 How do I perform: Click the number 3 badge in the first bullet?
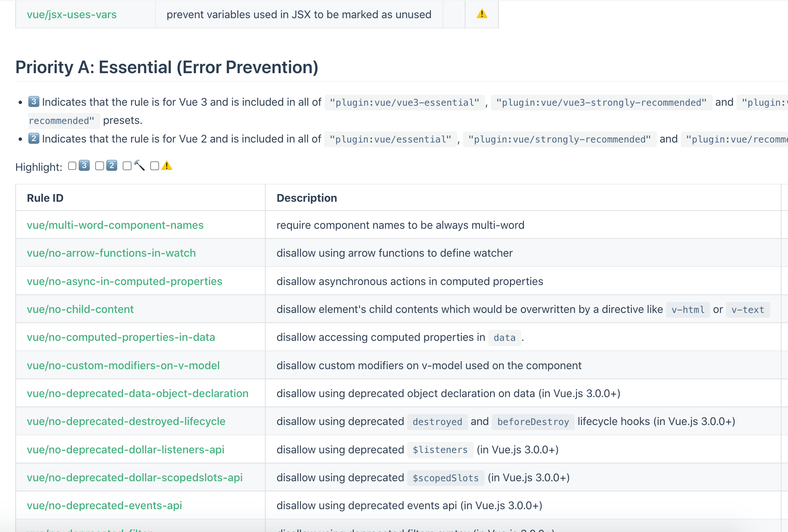tap(34, 102)
